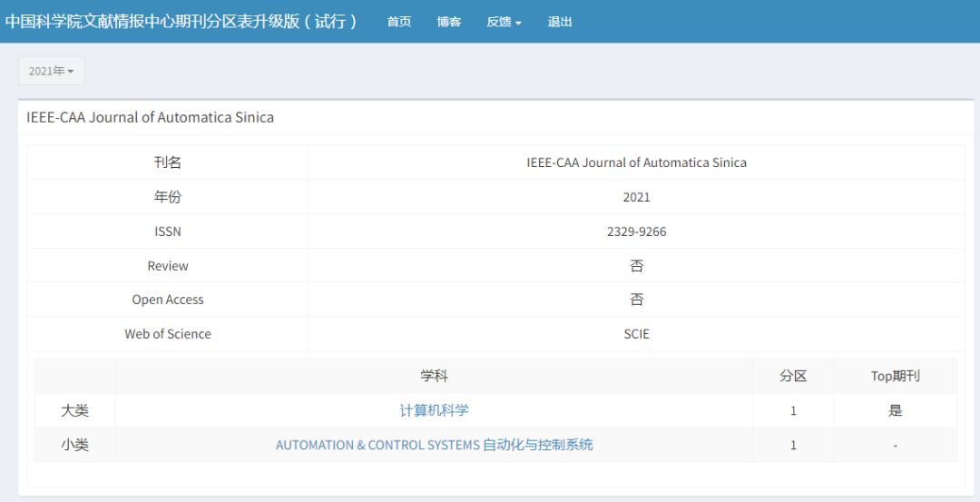
Task: Click the 年份 value 2021 in the table
Action: (636, 197)
